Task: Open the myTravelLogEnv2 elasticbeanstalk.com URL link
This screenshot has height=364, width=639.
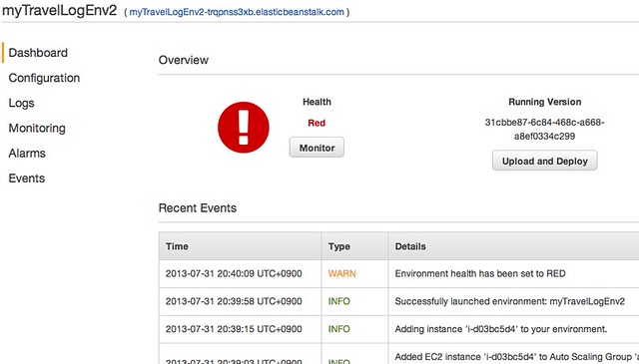Action: pyautogui.click(x=237, y=12)
